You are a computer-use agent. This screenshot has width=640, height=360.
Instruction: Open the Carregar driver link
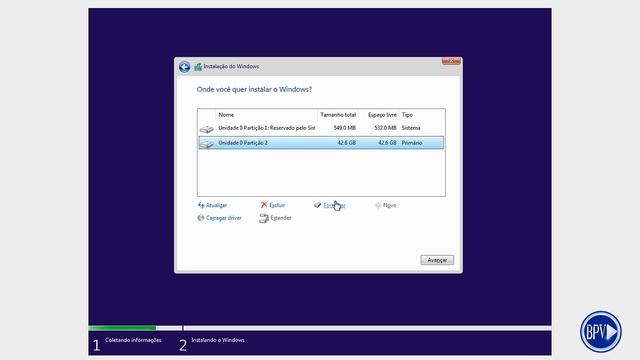pyautogui.click(x=224, y=218)
